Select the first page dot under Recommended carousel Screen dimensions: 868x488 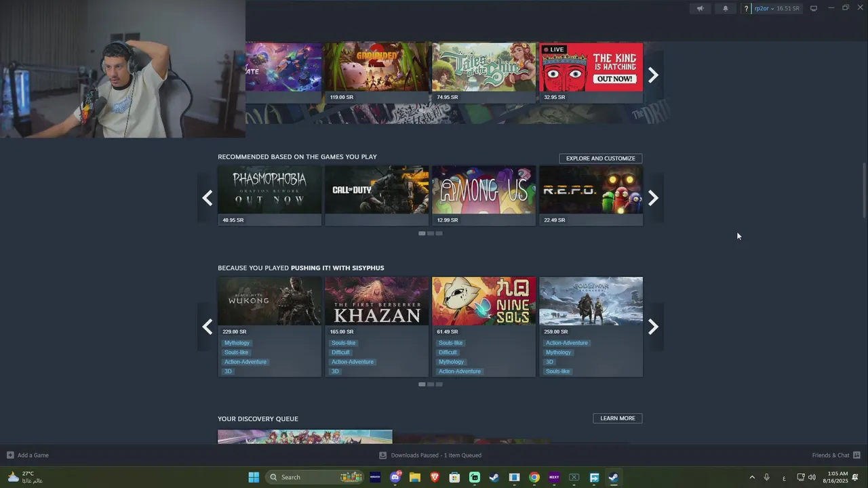422,233
